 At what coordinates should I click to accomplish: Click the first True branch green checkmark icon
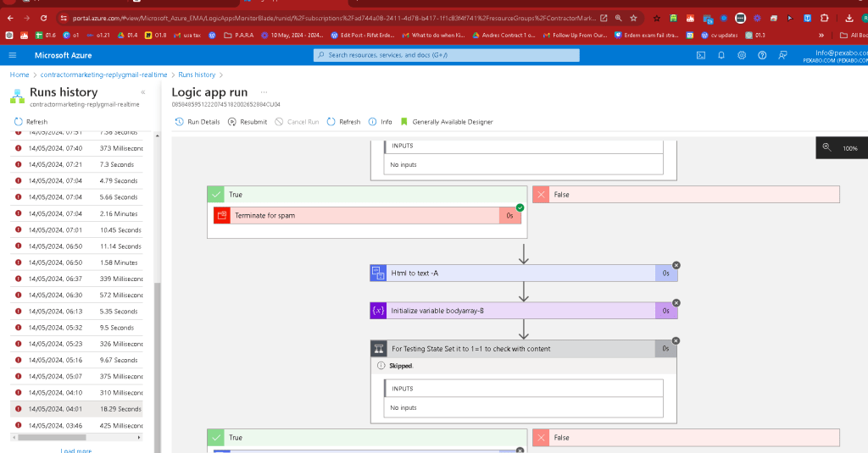point(216,195)
